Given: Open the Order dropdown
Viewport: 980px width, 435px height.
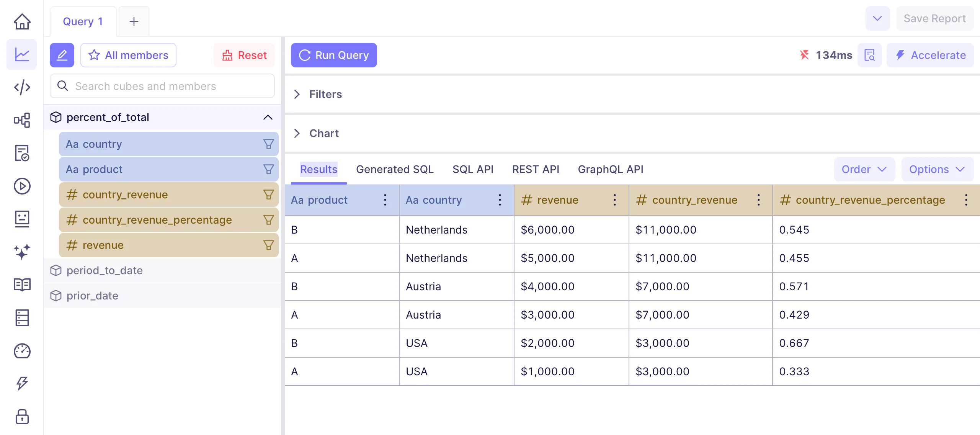Looking at the screenshot, I should (864, 169).
